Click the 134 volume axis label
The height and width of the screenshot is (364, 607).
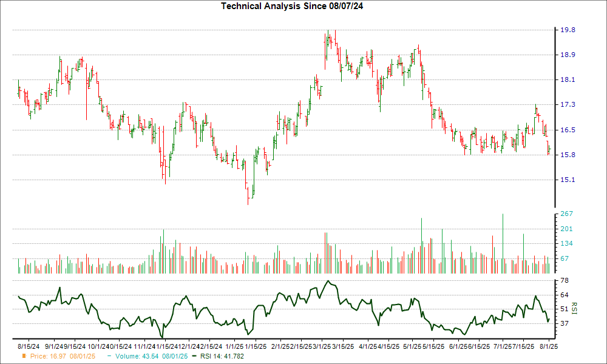566,244
